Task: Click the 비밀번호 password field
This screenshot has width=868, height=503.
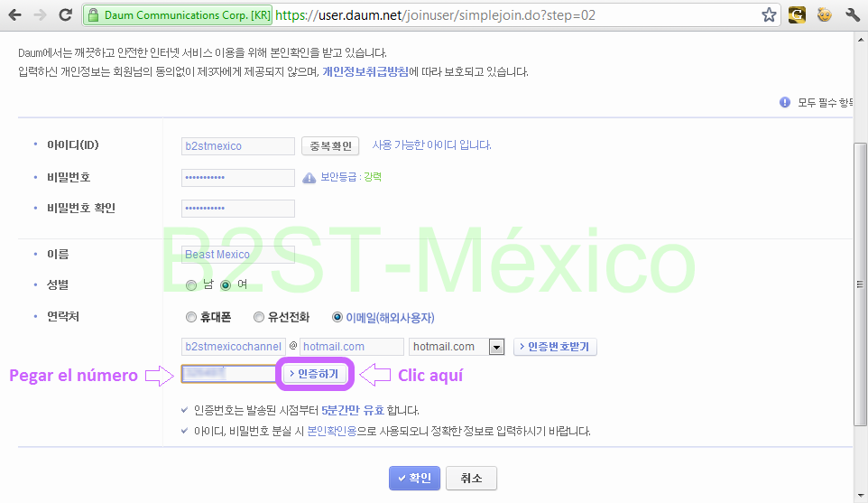Action: click(238, 178)
